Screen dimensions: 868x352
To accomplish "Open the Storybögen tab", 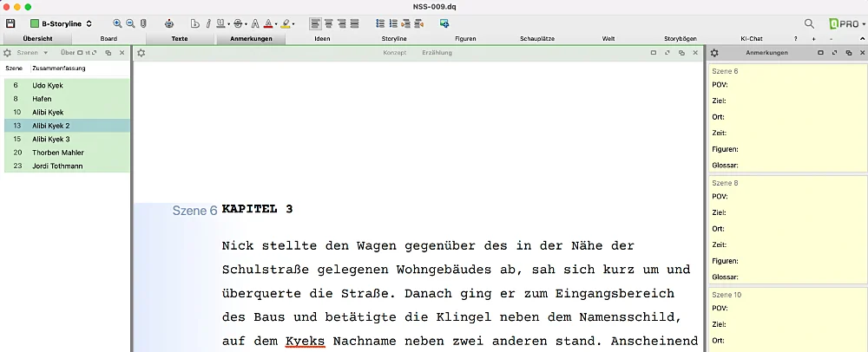I will click(680, 39).
